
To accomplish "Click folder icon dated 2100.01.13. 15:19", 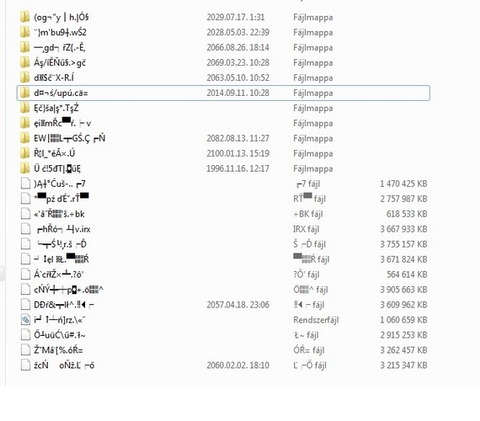I will tap(25, 153).
